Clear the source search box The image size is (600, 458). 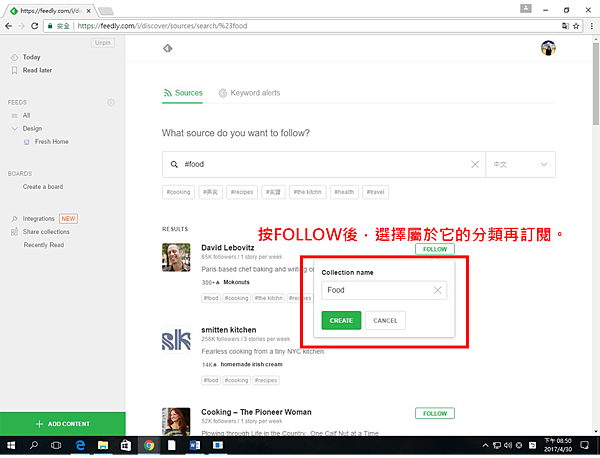point(475,165)
